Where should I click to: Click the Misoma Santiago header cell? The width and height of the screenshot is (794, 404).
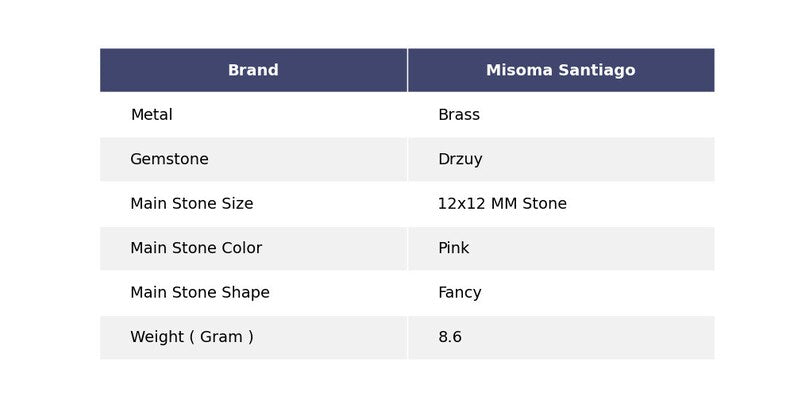(560, 71)
